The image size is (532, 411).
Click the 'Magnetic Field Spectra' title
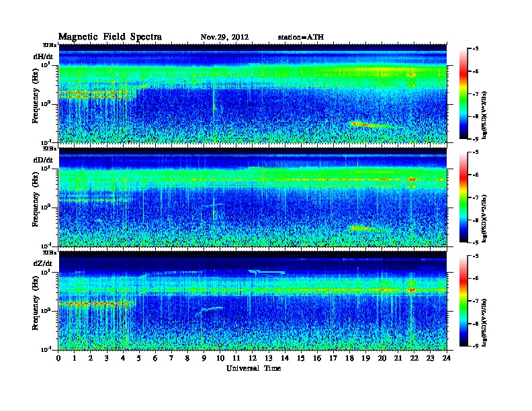coord(110,37)
